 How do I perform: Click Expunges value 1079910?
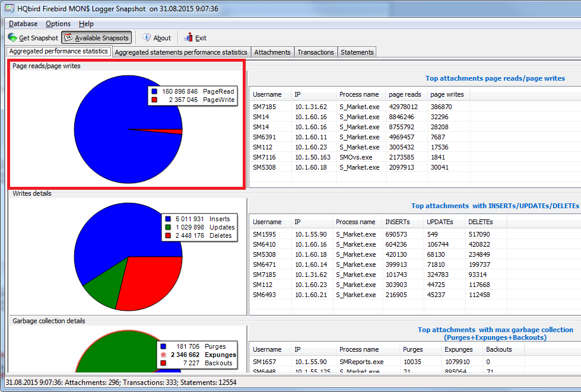(x=457, y=362)
